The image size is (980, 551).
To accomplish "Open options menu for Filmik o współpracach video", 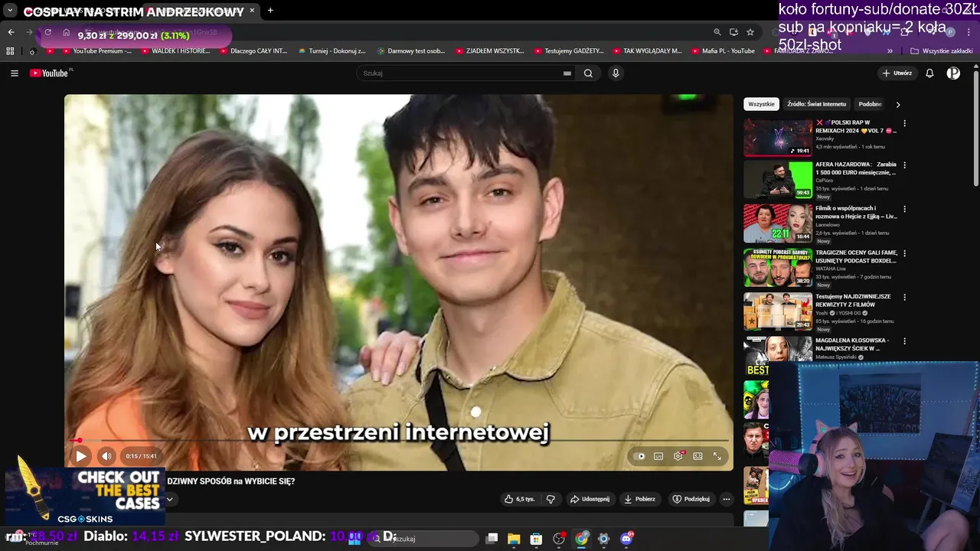I will coord(904,209).
